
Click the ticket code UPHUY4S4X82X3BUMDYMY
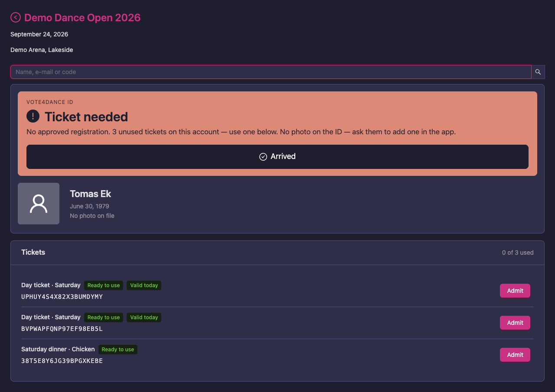(62, 297)
